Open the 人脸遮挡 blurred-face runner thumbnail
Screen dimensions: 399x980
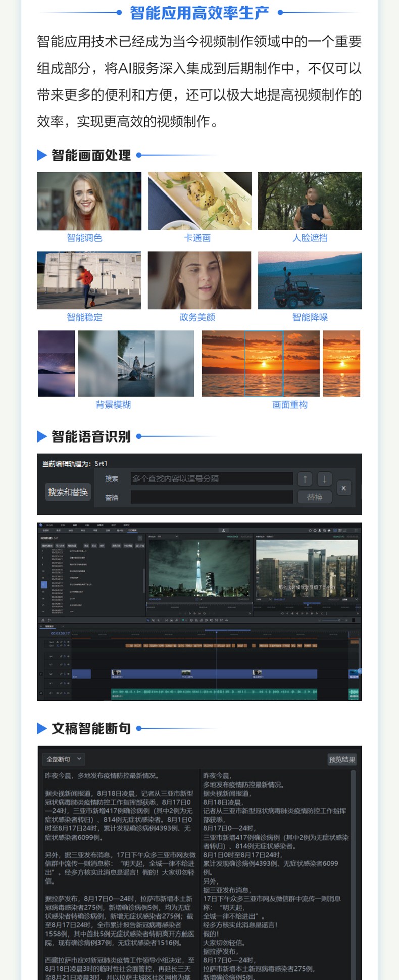point(310,201)
